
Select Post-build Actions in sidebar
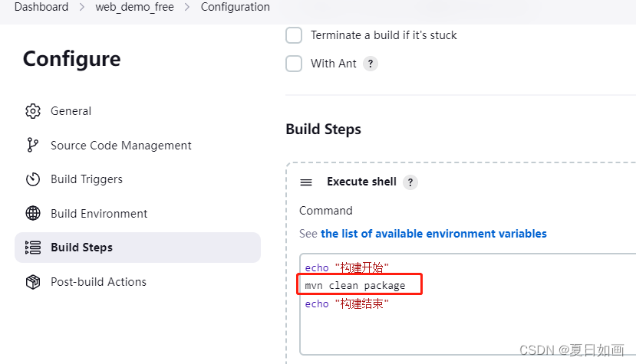point(98,282)
